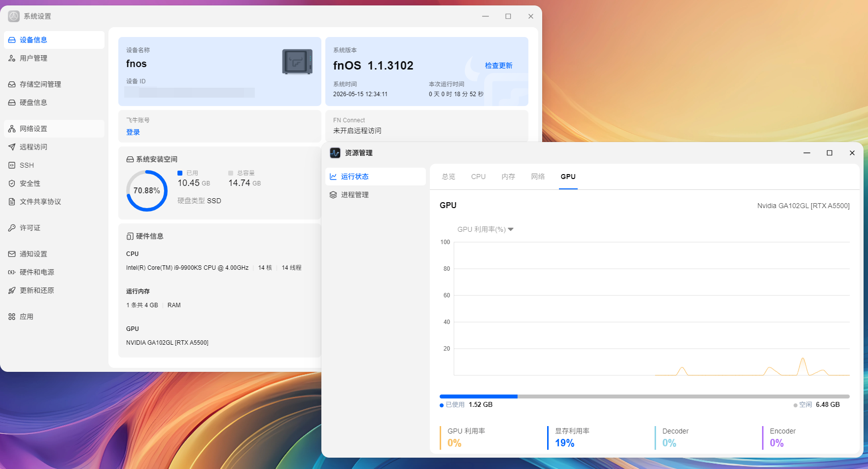Image resolution: width=868 pixels, height=469 pixels.
Task: Click the Nvidia GA102GL [RTX A5500] label
Action: pos(803,206)
